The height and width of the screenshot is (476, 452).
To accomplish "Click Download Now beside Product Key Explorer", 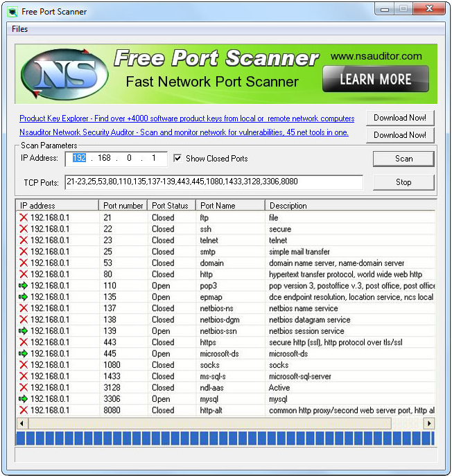I will click(400, 118).
